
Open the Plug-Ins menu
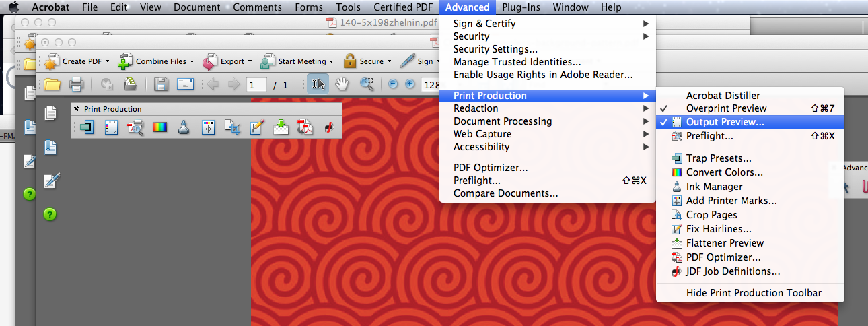coord(523,7)
